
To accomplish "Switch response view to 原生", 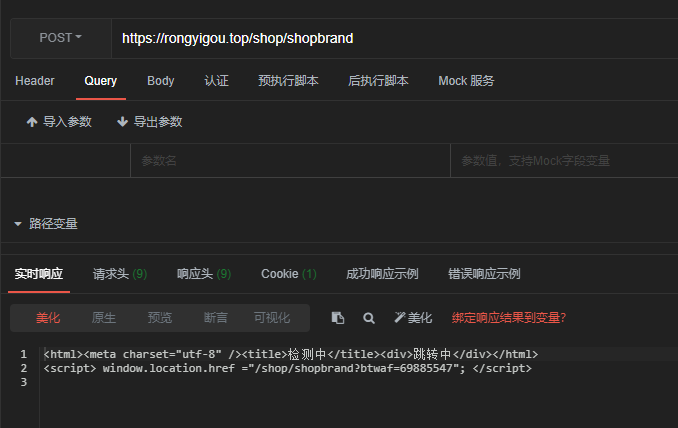I will pos(104,318).
